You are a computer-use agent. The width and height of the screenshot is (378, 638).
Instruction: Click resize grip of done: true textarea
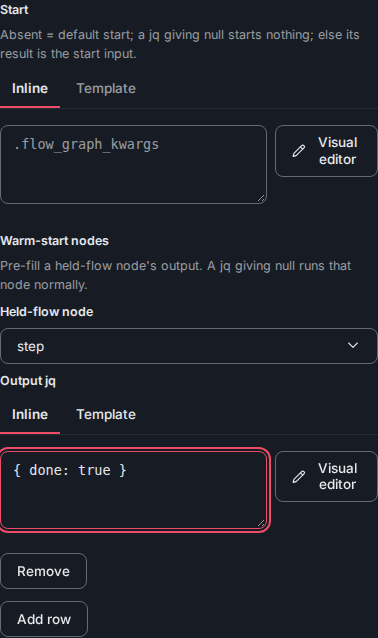click(x=261, y=524)
